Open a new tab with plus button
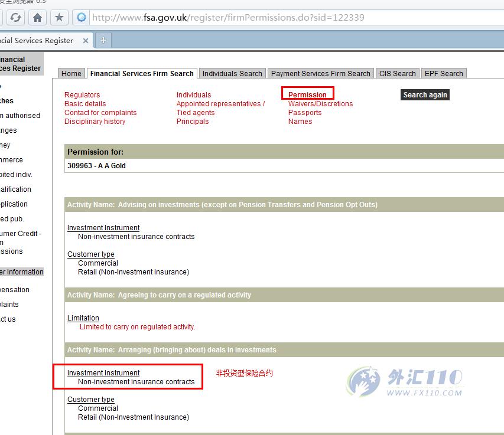Screen dimensions: 504x435 [x=103, y=41]
